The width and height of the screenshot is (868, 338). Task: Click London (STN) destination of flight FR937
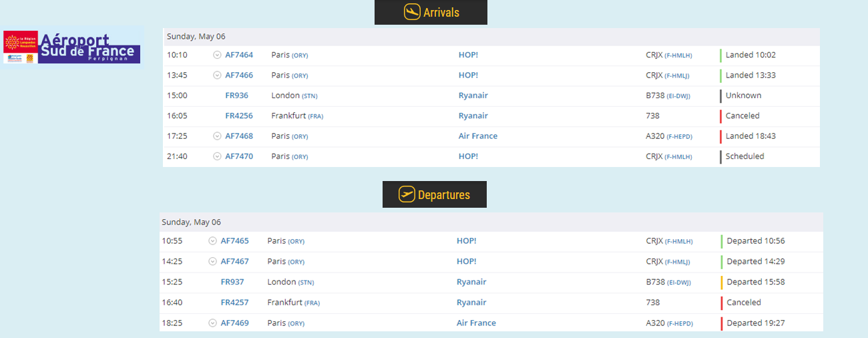290,282
